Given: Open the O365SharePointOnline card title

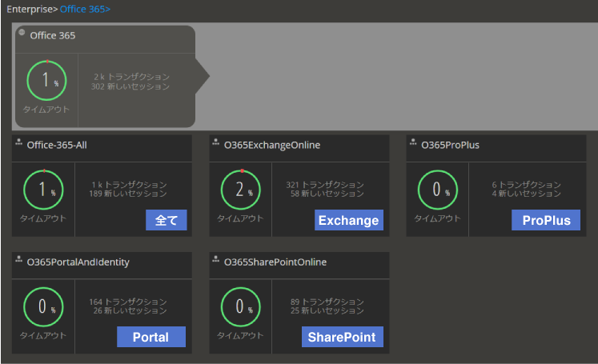Looking at the screenshot, I should pyautogui.click(x=275, y=262).
